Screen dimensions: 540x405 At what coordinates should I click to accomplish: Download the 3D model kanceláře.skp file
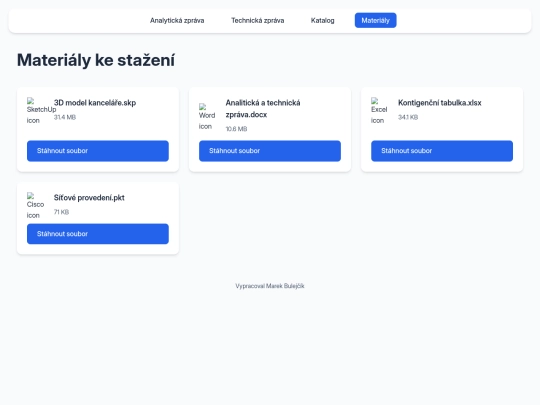click(x=98, y=151)
